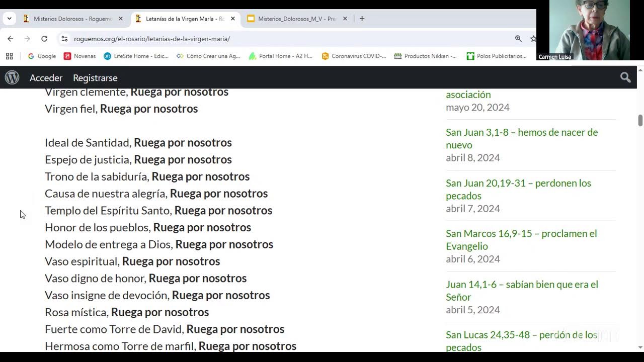The height and width of the screenshot is (362, 644).
Task: Click Carmen Luisa webcam thumbnail
Action: (x=590, y=30)
